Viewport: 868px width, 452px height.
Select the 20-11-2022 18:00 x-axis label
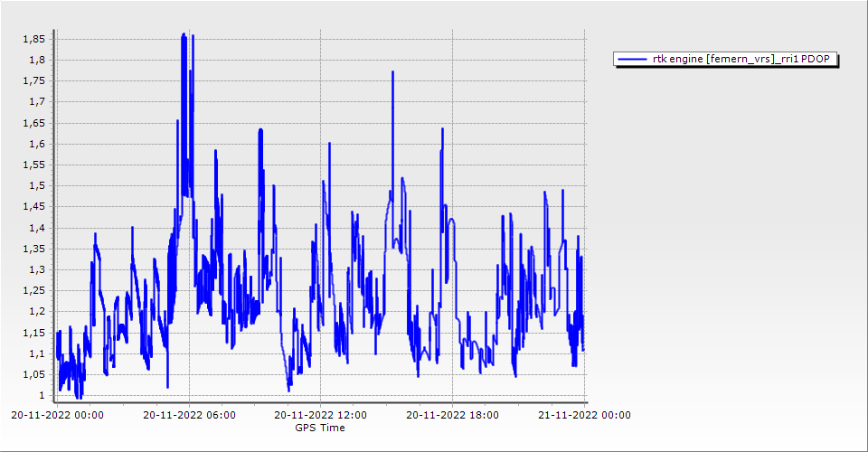[x=452, y=416]
